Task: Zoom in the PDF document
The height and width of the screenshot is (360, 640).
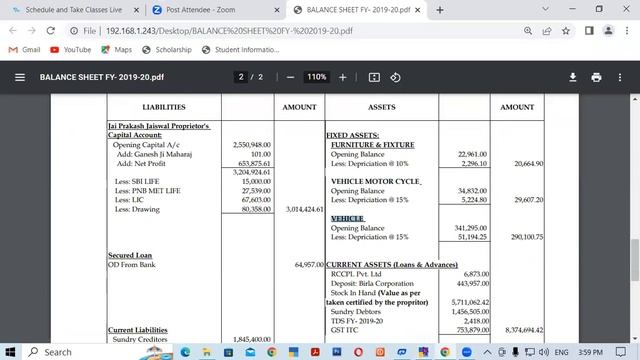Action: click(x=342, y=77)
